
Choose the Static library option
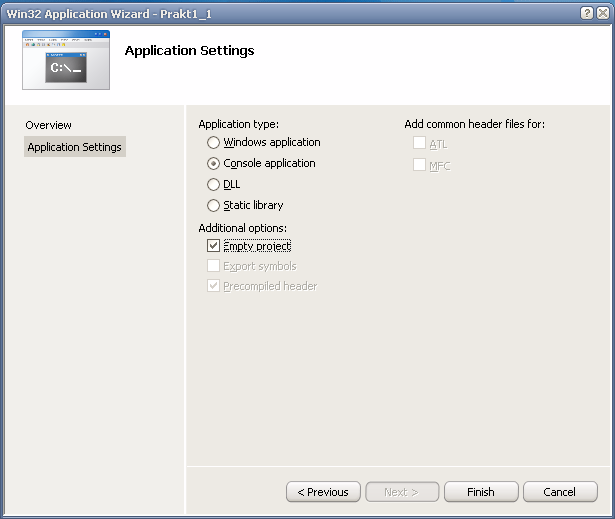(x=213, y=206)
